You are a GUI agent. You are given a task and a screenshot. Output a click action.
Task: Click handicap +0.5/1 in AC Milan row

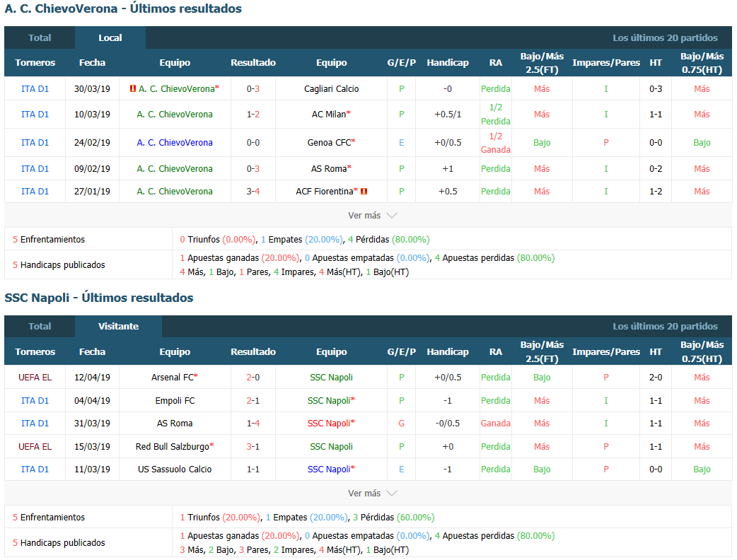(448, 114)
